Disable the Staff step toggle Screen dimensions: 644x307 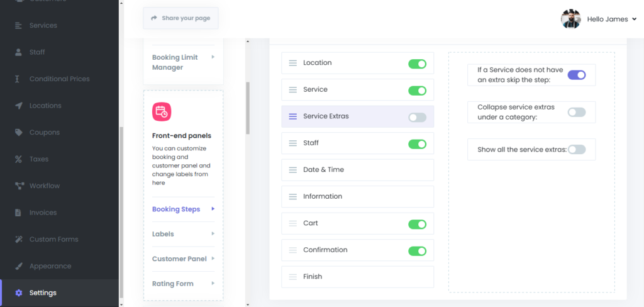417,144
